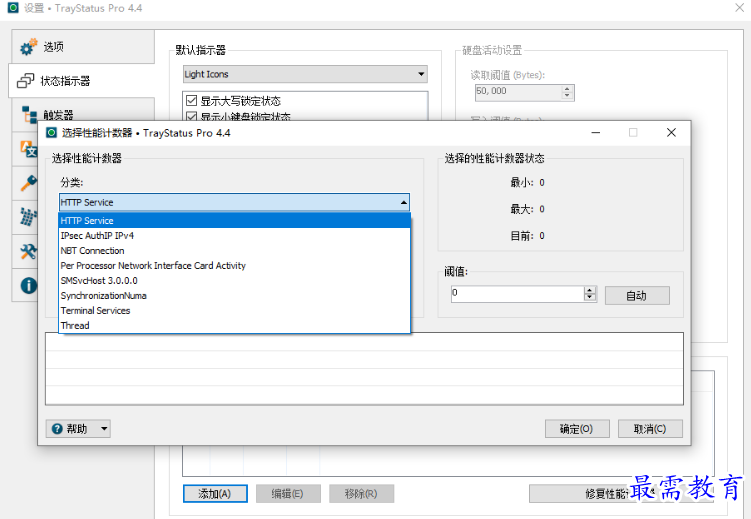Open the Light Icons default indicator dropdown

click(x=305, y=74)
